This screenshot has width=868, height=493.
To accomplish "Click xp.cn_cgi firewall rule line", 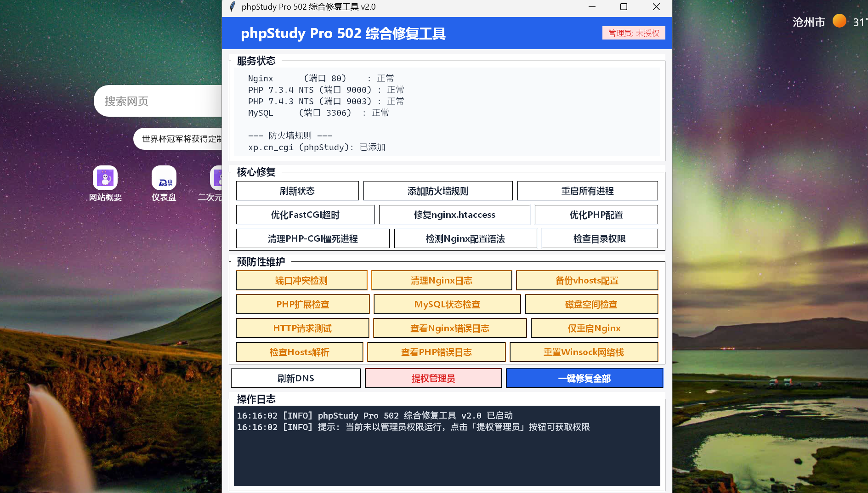I will (x=317, y=147).
